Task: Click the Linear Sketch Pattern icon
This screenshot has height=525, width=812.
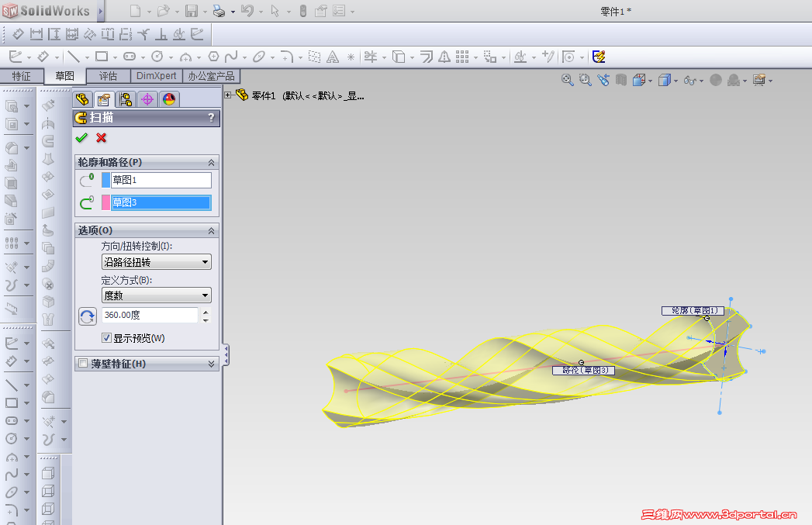Action: 462,57
